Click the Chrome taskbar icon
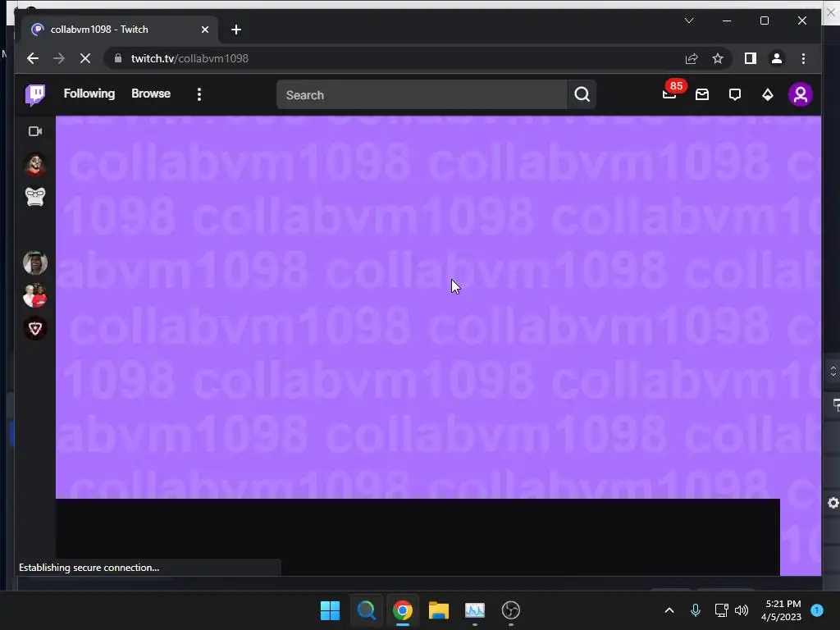 point(402,610)
